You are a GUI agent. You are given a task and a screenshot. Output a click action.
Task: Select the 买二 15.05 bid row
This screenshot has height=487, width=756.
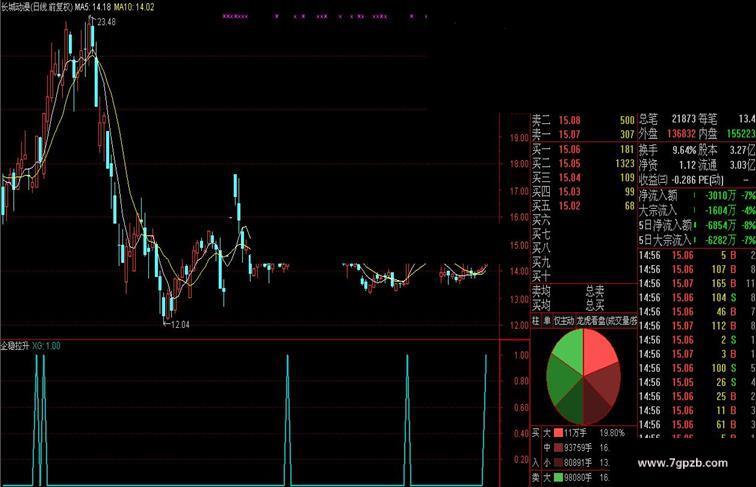pos(583,163)
